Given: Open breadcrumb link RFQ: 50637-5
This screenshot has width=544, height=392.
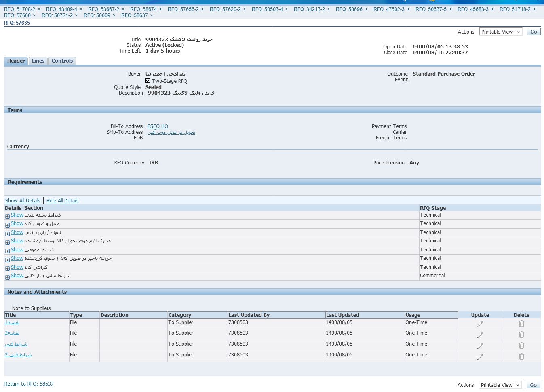Looking at the screenshot, I should (x=431, y=9).
